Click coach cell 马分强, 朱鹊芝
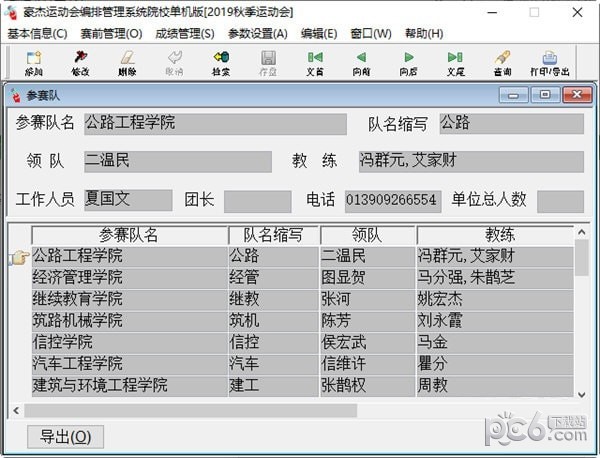600x458 pixels. [x=495, y=278]
